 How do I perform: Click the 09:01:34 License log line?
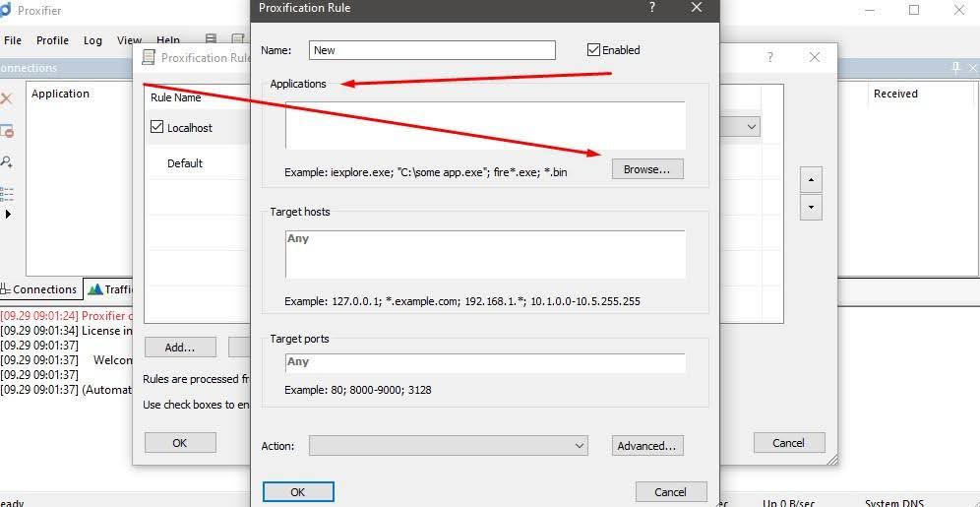coord(66,331)
